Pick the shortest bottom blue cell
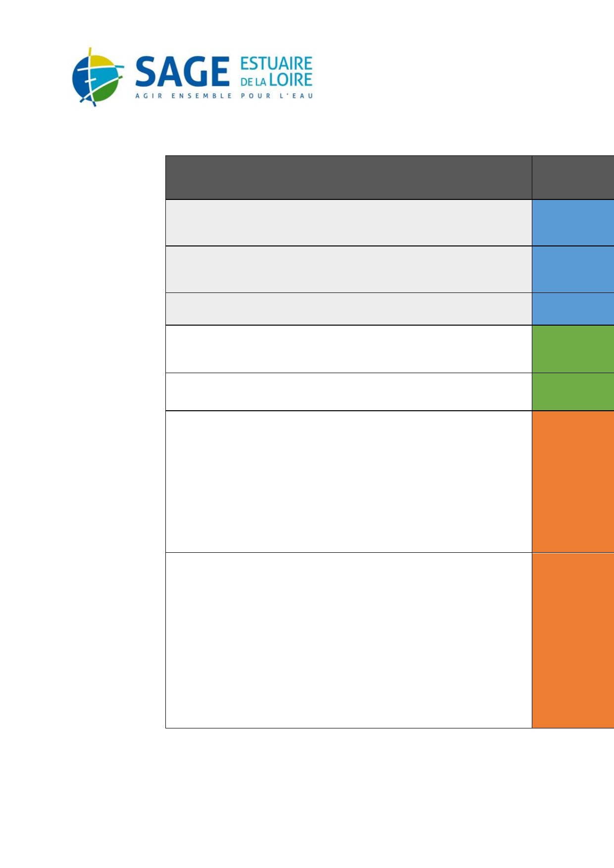The height and width of the screenshot is (868, 614). point(573,309)
